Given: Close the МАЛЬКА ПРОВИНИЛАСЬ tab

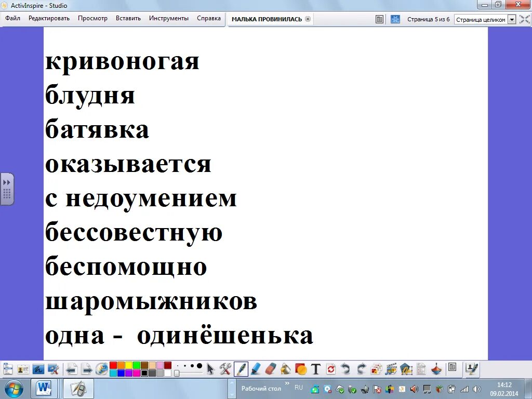Looking at the screenshot, I should point(308,19).
